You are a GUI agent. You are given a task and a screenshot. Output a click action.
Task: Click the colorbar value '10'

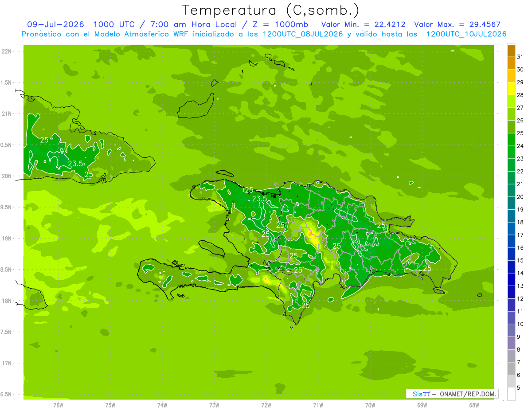coord(520,324)
